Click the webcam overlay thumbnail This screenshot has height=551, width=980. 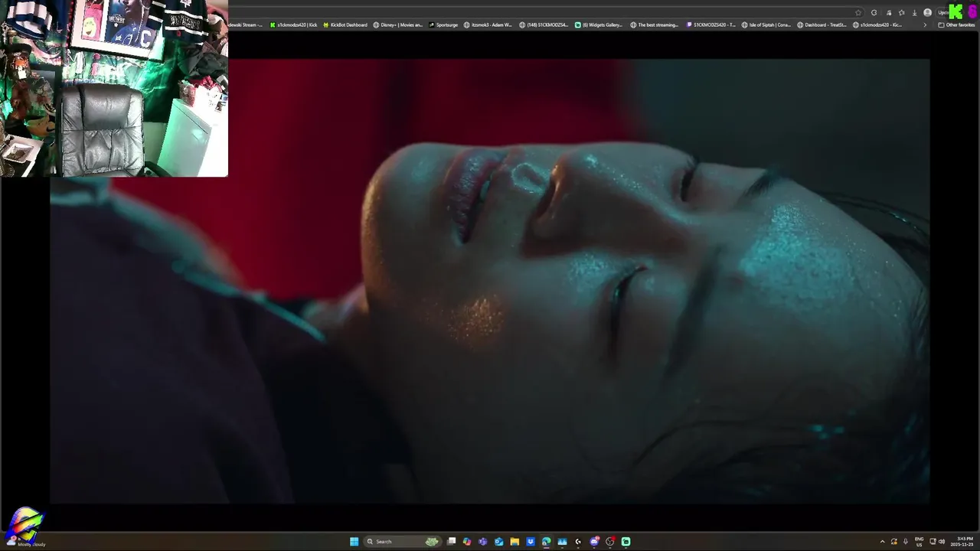114,88
